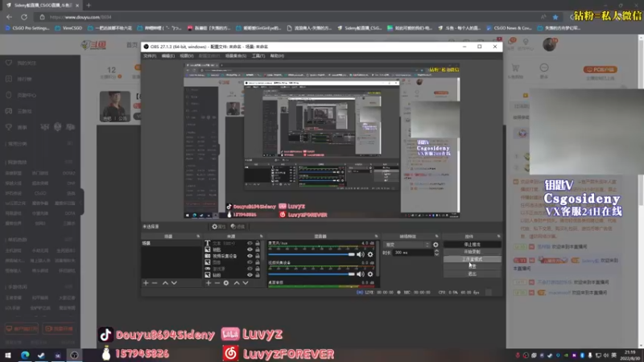
Task: Move the selected source up in Sources panel
Action: coord(237,283)
